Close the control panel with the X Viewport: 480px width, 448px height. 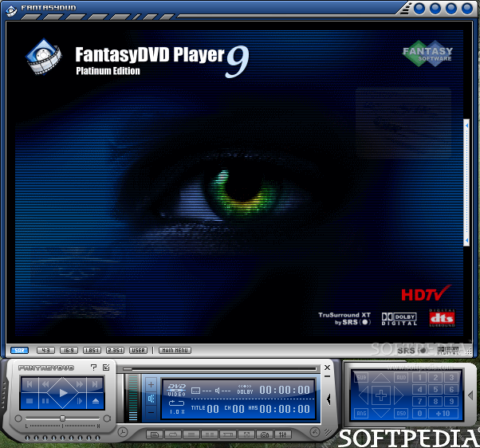pos(327,367)
